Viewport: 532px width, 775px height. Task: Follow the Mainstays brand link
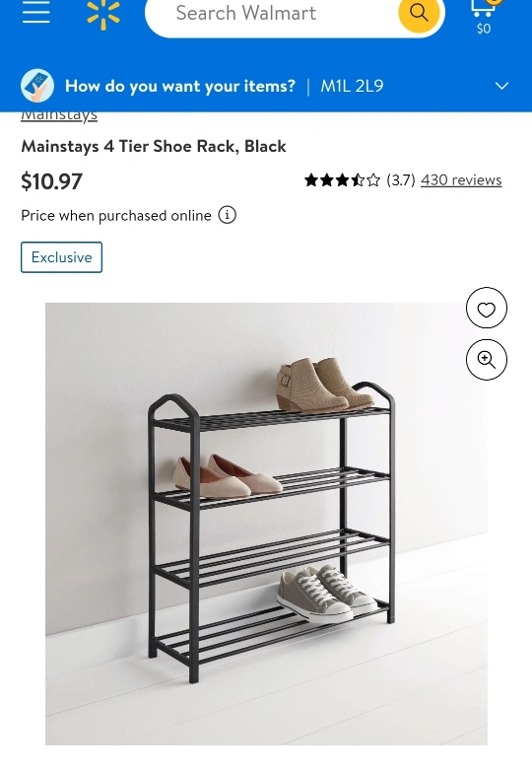click(x=59, y=116)
